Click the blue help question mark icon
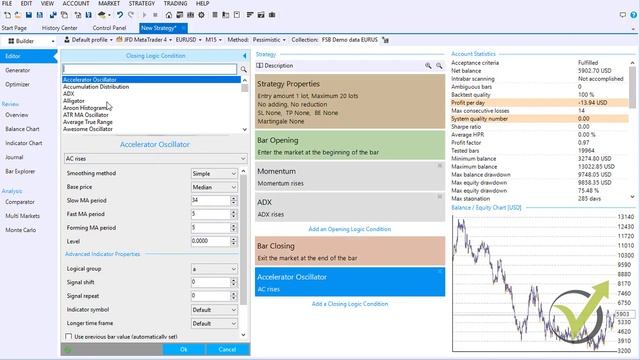640x360 pixels. click(633, 15)
